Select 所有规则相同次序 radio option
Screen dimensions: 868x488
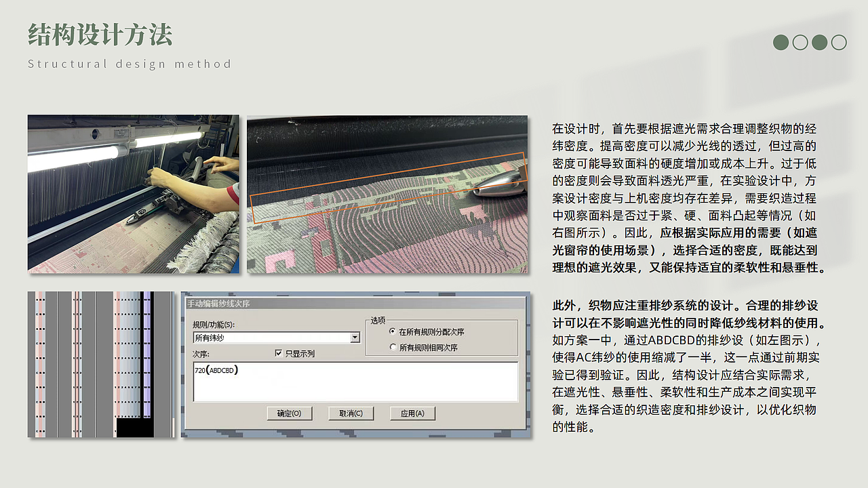point(393,347)
